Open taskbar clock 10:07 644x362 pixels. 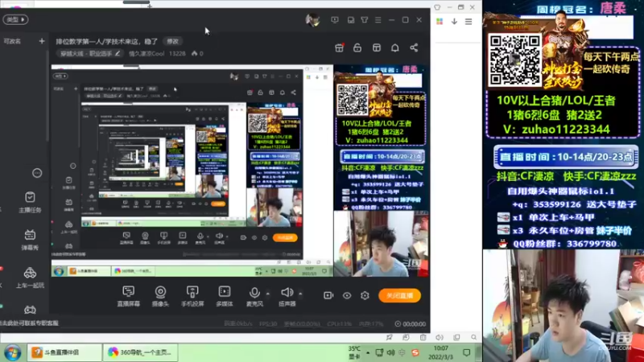[x=440, y=352]
